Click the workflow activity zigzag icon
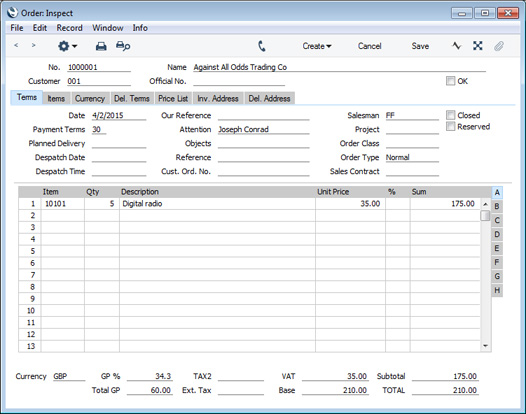This screenshot has height=414, width=526. (456, 46)
